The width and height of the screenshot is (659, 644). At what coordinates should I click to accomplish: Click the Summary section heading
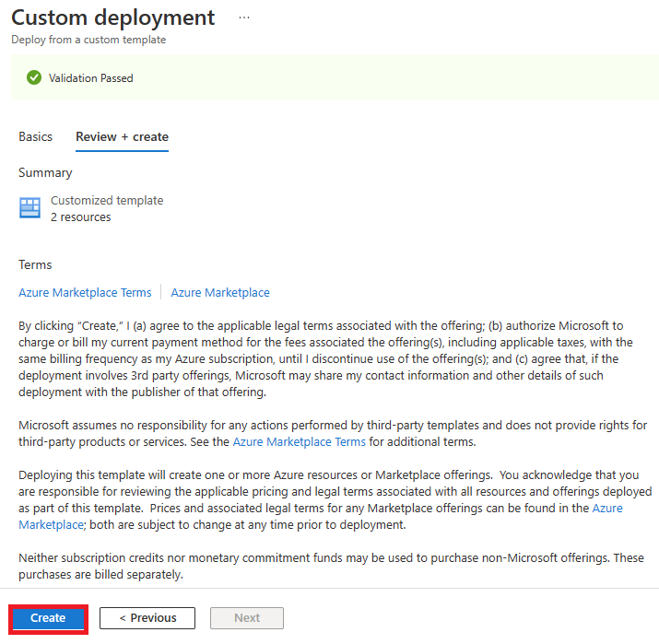pyautogui.click(x=45, y=172)
